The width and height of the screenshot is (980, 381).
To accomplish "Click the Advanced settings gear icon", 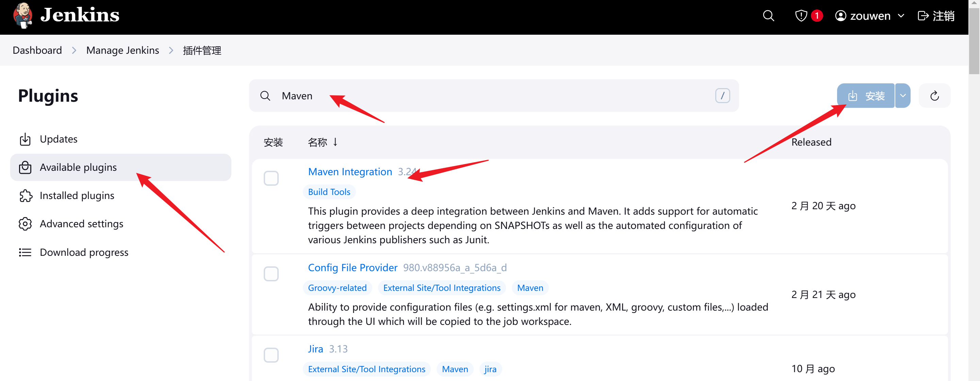I will pyautogui.click(x=25, y=224).
